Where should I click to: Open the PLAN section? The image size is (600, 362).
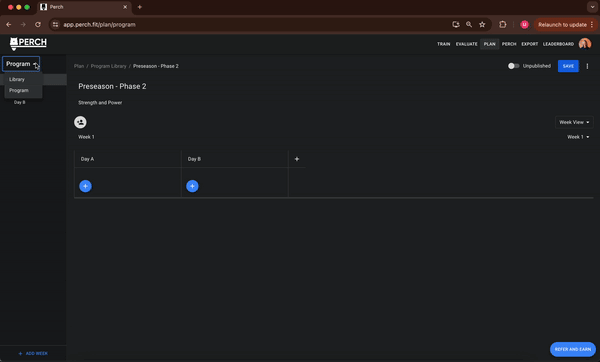[x=489, y=44]
